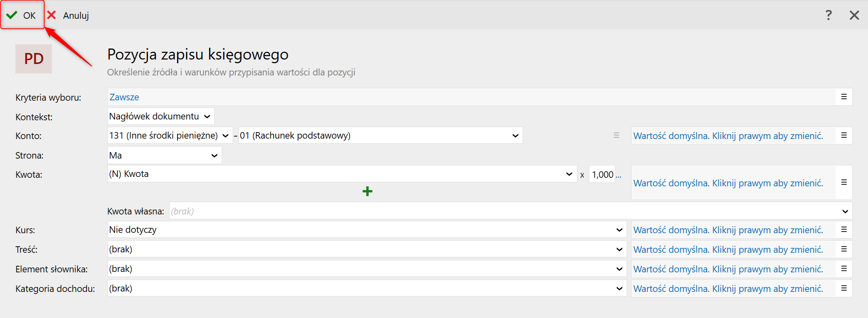Click the multiplier field showing 1,000
868x318 pixels.
pyautogui.click(x=602, y=174)
